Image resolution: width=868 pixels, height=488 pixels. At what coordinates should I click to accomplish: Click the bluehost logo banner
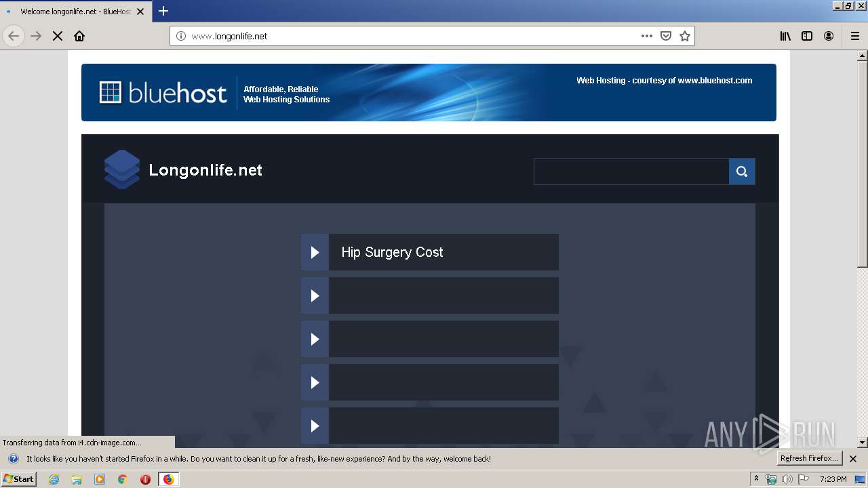coord(163,93)
